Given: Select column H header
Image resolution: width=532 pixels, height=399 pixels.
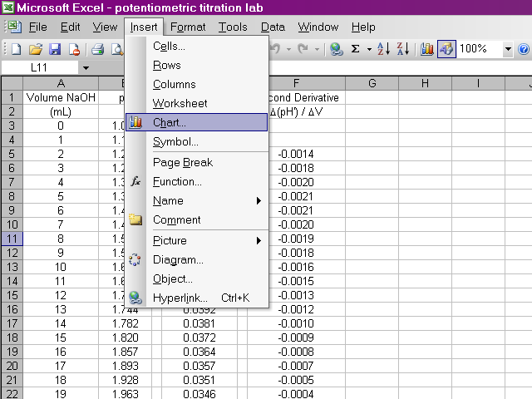Looking at the screenshot, I should click(425, 83).
